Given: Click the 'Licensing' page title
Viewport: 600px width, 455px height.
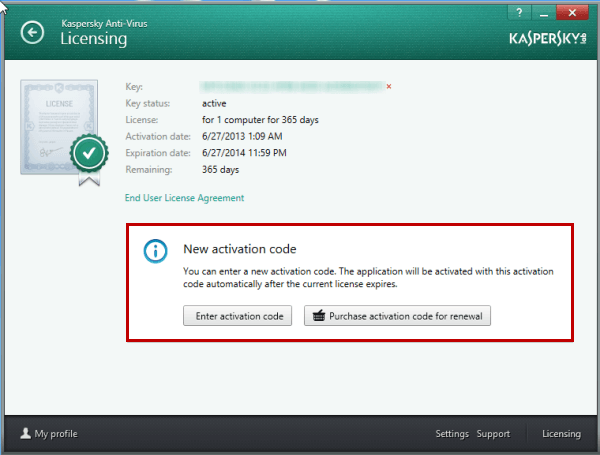Looking at the screenshot, I should tap(93, 39).
